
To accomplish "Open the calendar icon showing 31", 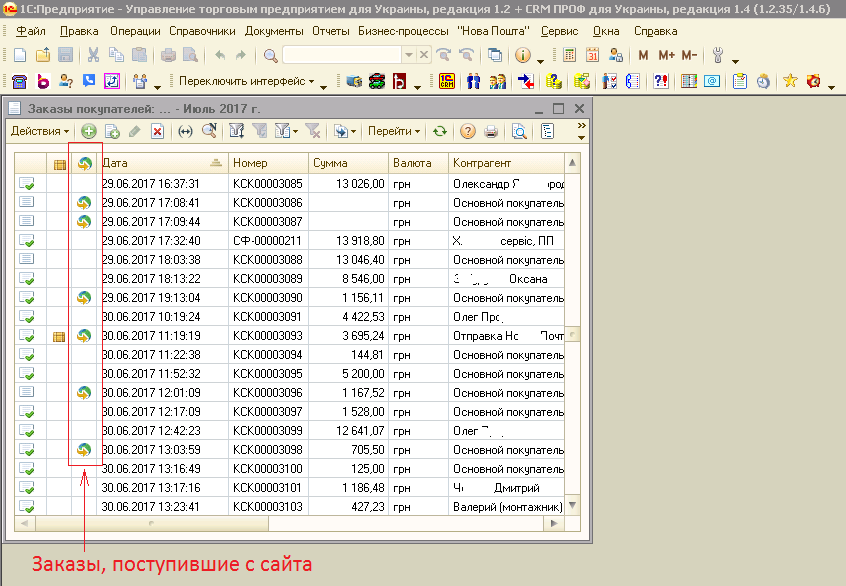I will (x=592, y=54).
